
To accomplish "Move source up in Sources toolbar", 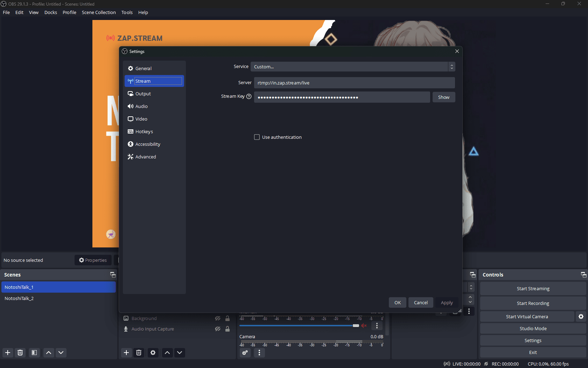I will (167, 353).
